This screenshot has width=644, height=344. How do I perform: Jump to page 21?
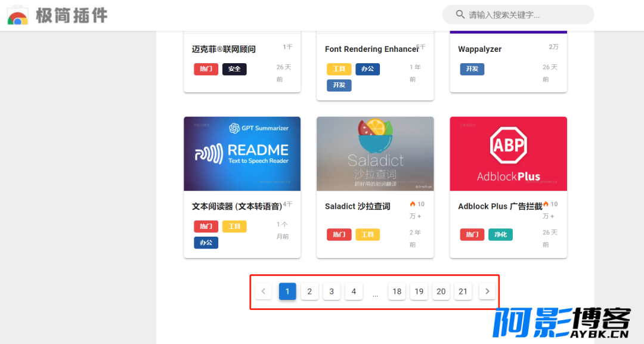pos(463,292)
